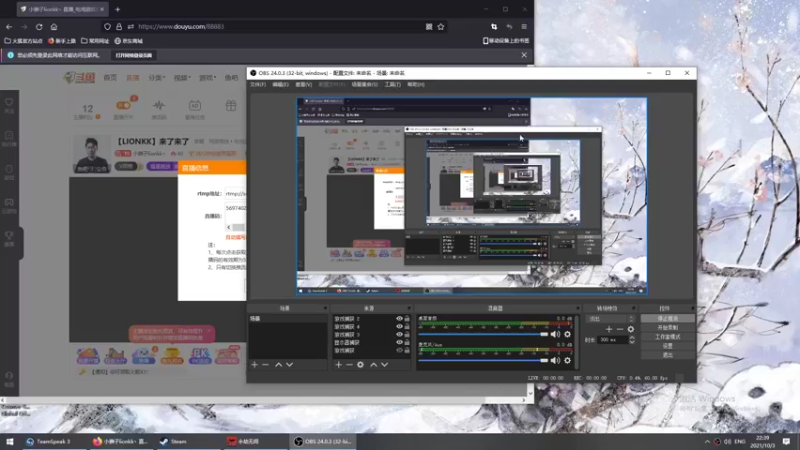800x450 pixels.
Task: Expand the 分类 dropdown in Douyu navigation
Action: tap(157, 78)
